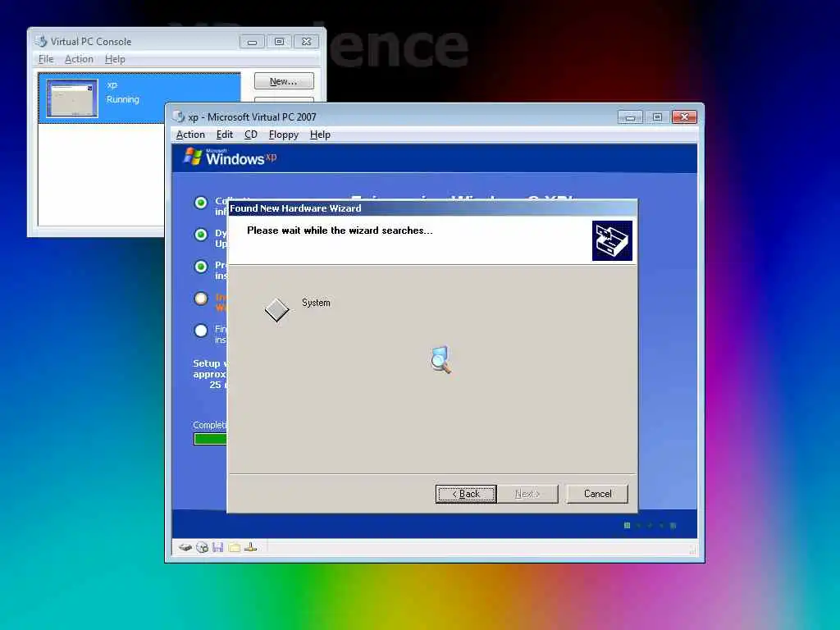Open the Edit menu
Screen dimensions: 840x630
click(224, 135)
